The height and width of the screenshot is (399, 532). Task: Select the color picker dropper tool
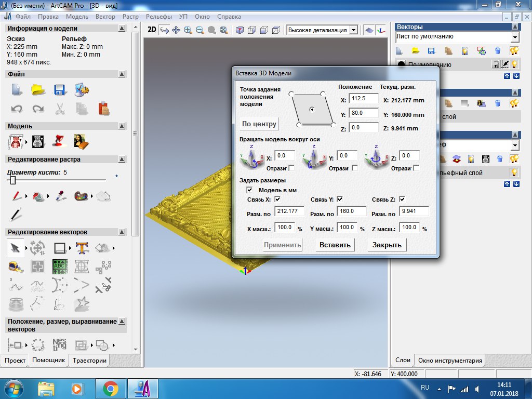pyautogui.click(x=60, y=196)
